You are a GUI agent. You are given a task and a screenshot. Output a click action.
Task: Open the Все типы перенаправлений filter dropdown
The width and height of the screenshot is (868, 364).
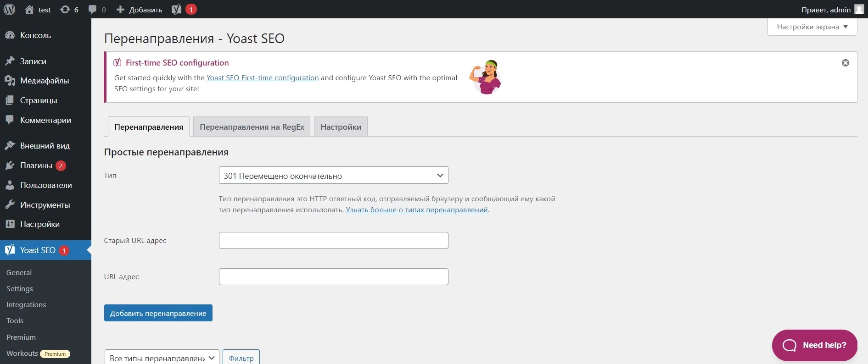coord(162,358)
